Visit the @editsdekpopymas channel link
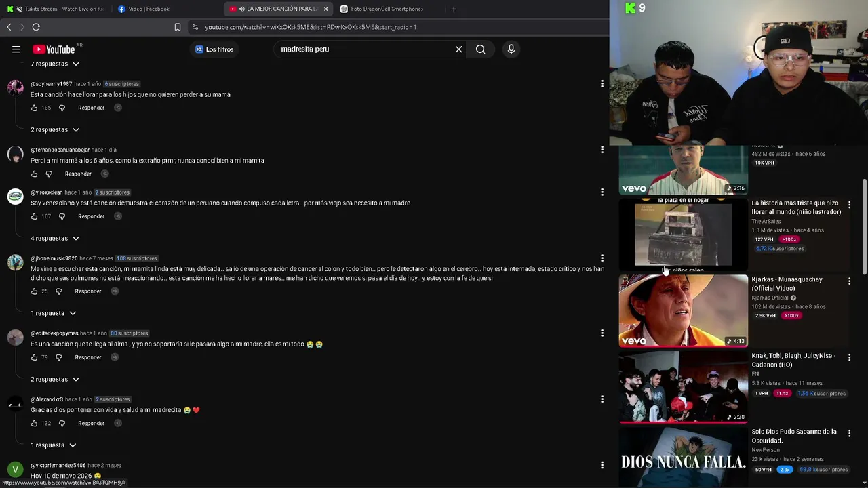 54,333
